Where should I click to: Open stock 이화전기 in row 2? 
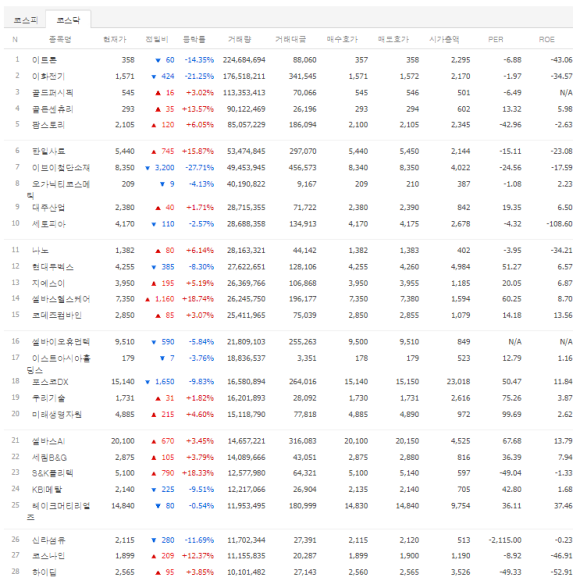[48, 76]
